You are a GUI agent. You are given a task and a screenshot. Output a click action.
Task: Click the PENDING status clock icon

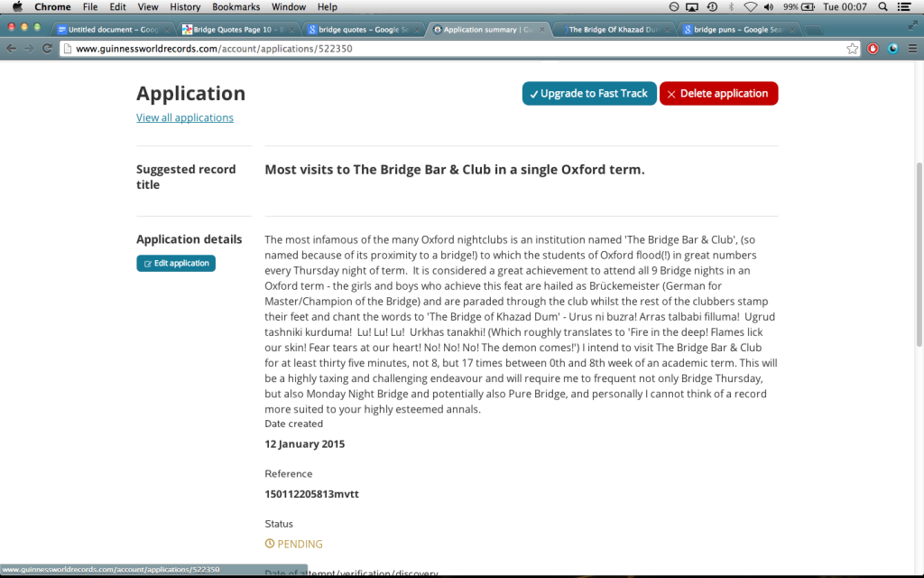pyautogui.click(x=269, y=543)
